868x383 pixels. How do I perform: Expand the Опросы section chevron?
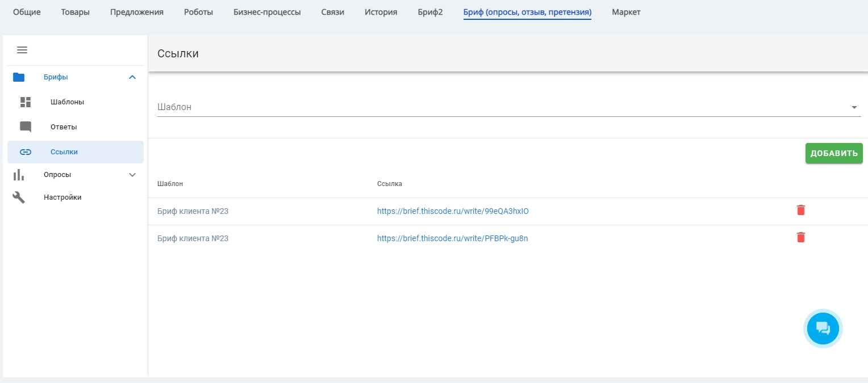pos(132,175)
